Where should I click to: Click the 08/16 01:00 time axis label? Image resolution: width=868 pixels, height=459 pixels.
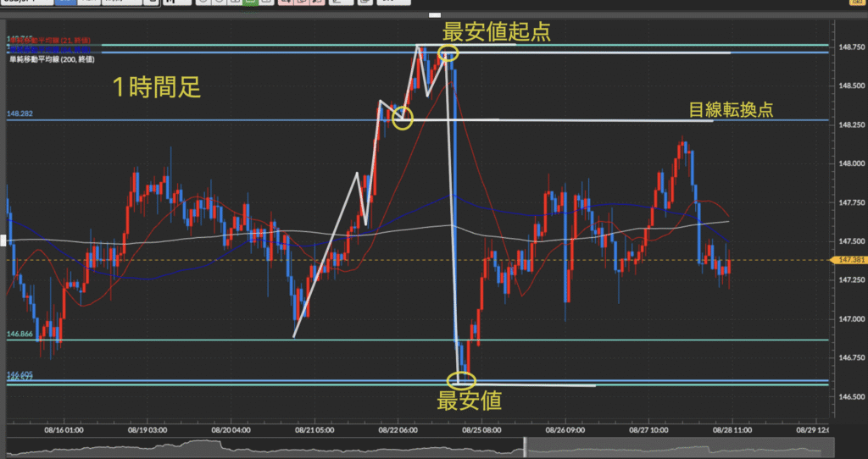point(64,429)
